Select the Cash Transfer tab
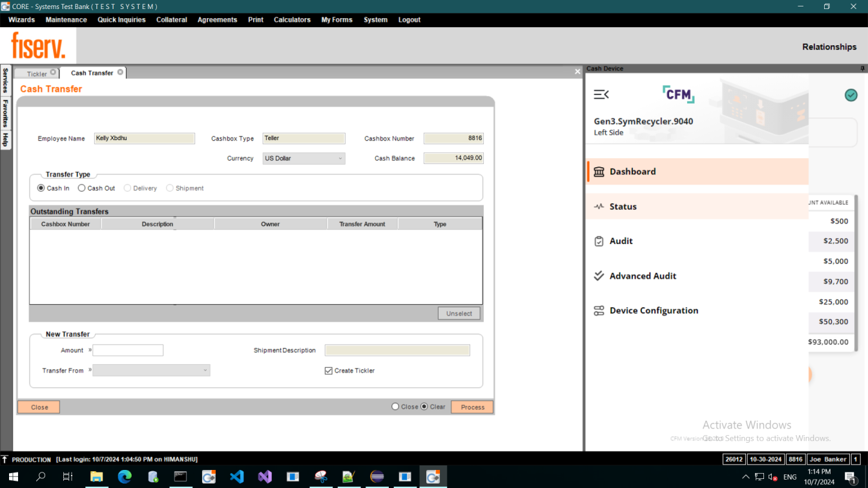 (x=92, y=73)
